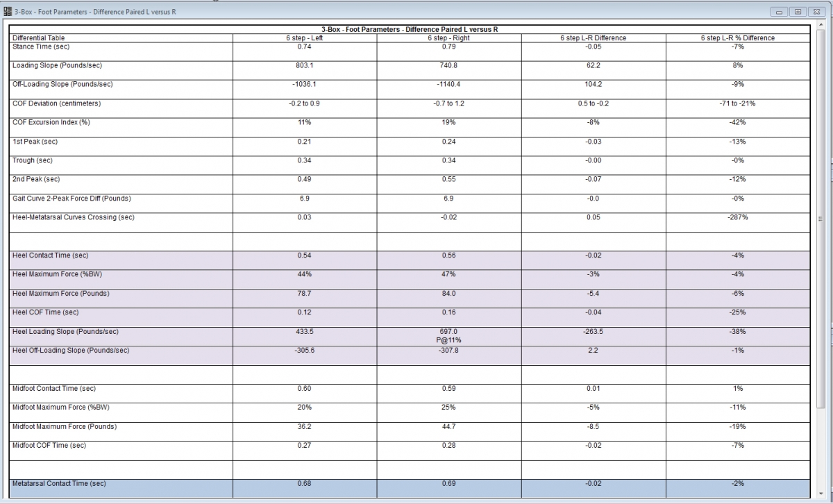The height and width of the screenshot is (504, 833).
Task: Select the '6 step - Right' column header
Action: (448, 38)
